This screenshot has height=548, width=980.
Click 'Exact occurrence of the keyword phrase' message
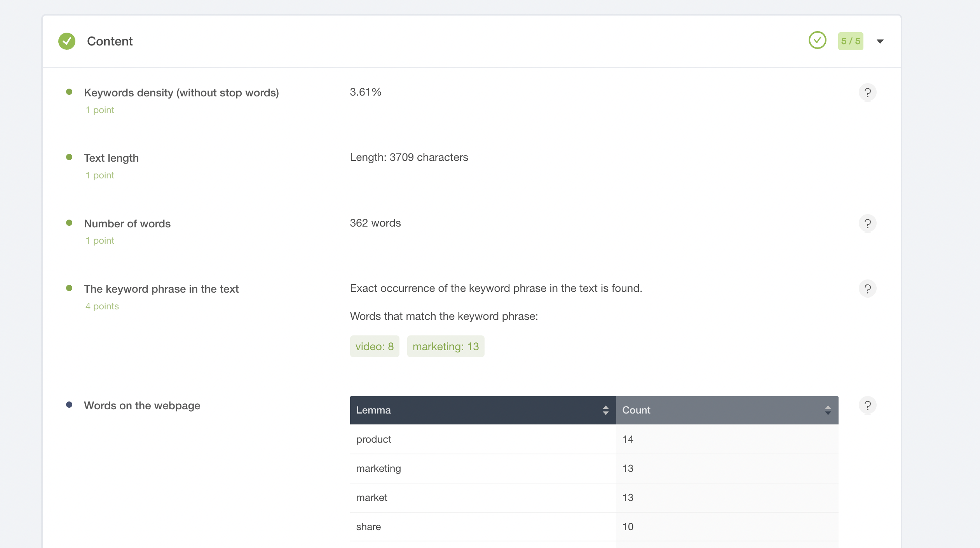(496, 288)
